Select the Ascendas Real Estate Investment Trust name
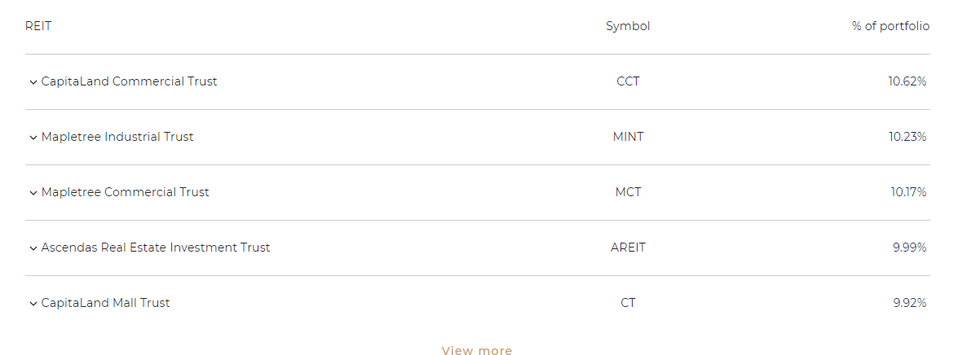 156,248
